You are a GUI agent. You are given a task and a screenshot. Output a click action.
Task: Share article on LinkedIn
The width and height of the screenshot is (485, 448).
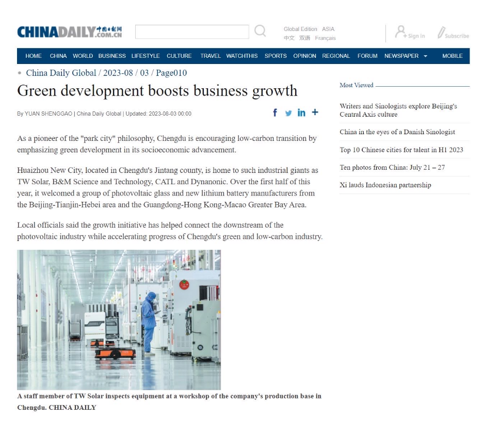[301, 113]
